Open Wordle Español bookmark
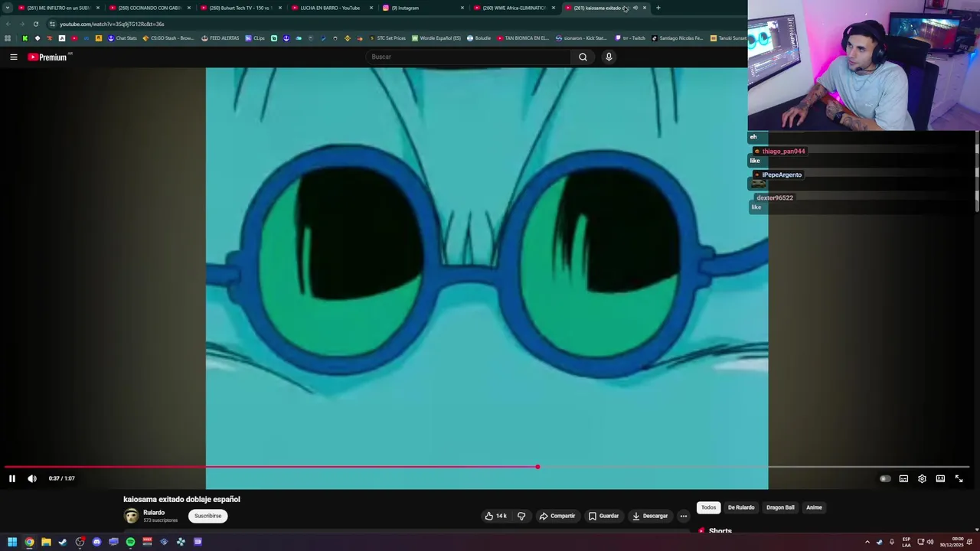Viewport: 980px width, 551px height. [436, 38]
